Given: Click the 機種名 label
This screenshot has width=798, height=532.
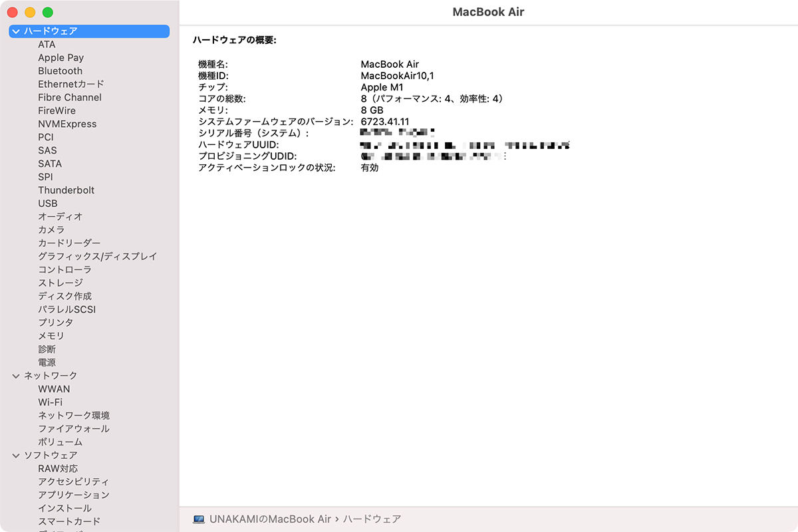Looking at the screenshot, I should point(213,65).
